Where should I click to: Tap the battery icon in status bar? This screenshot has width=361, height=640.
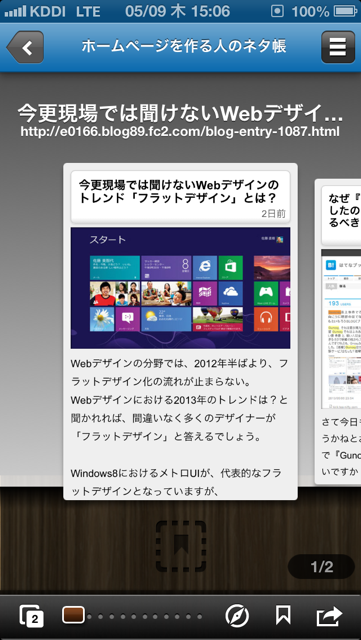pyautogui.click(x=345, y=11)
